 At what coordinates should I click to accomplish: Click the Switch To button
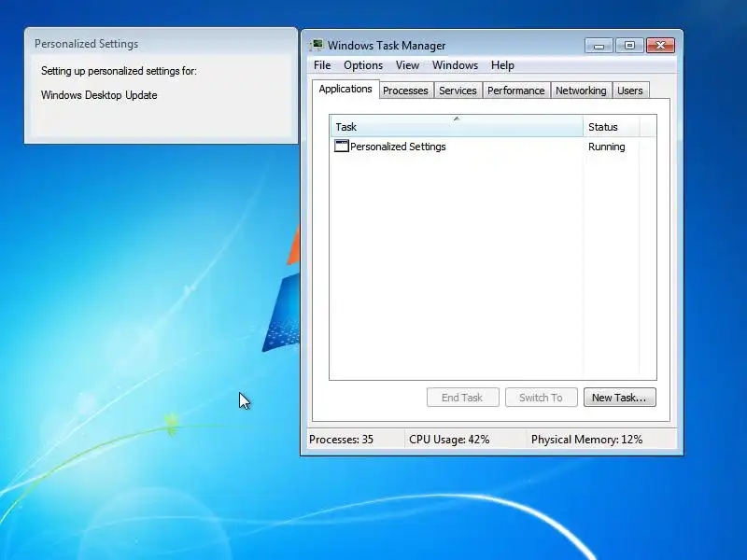(542, 398)
